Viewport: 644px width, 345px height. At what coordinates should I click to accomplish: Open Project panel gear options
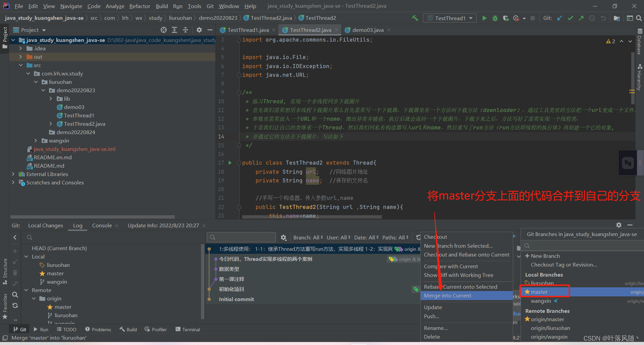199,30
